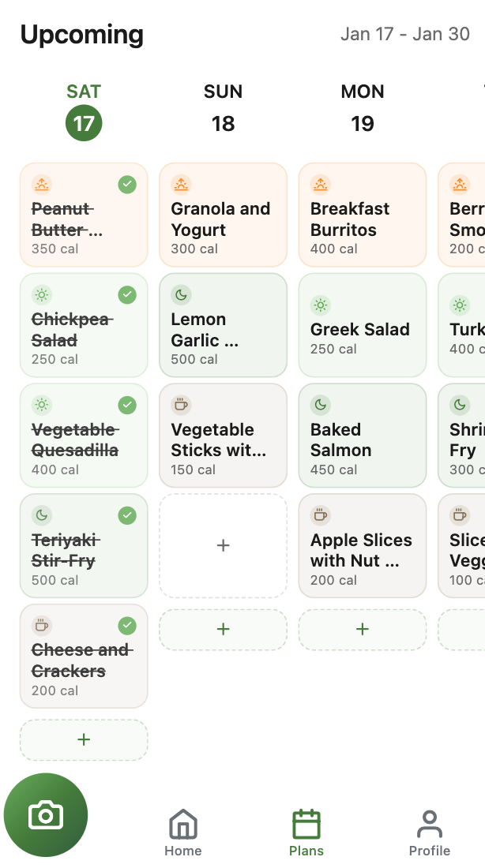485x868 pixels.
Task: Click the sunrise breakfast icon on Granola and Yogurt
Action: [181, 184]
